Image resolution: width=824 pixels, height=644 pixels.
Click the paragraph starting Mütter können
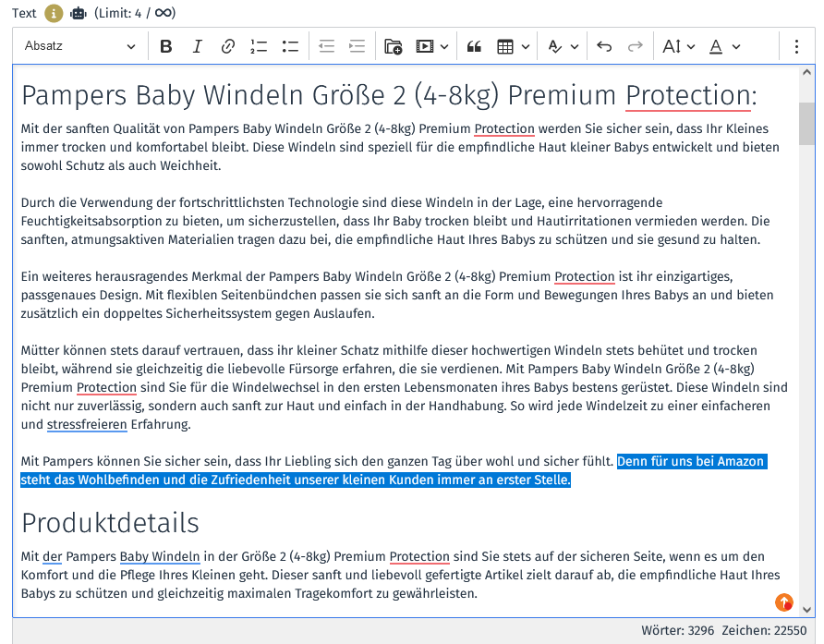[404, 387]
